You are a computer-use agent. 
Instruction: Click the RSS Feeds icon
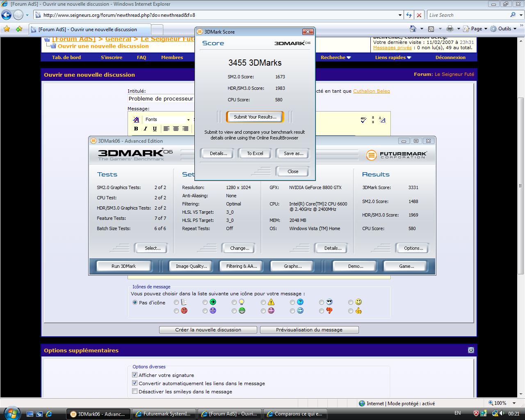(431, 29)
